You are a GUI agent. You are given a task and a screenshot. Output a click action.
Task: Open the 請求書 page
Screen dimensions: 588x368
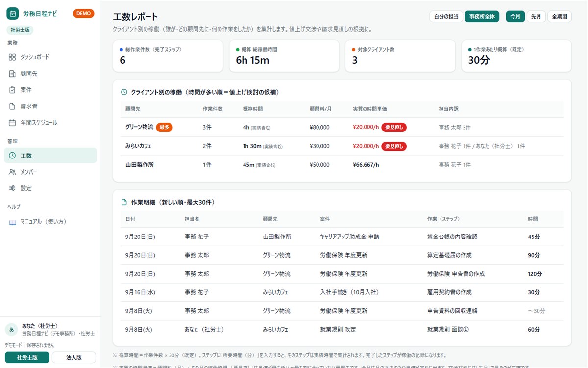coord(50,106)
